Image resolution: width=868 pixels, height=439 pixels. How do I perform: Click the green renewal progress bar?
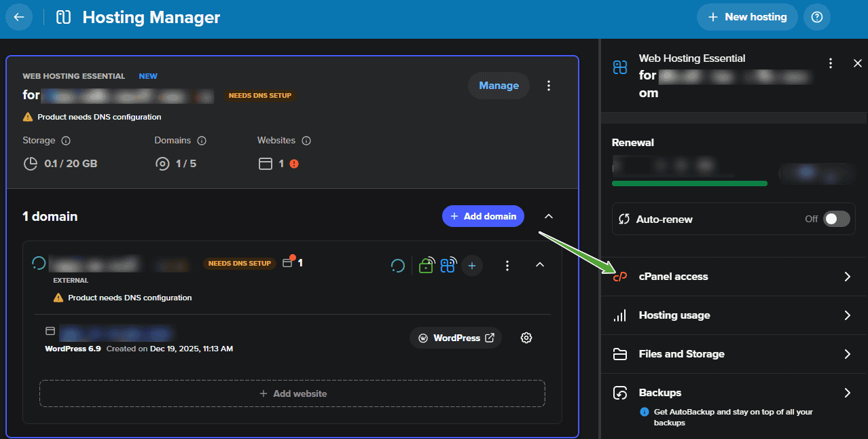click(689, 183)
